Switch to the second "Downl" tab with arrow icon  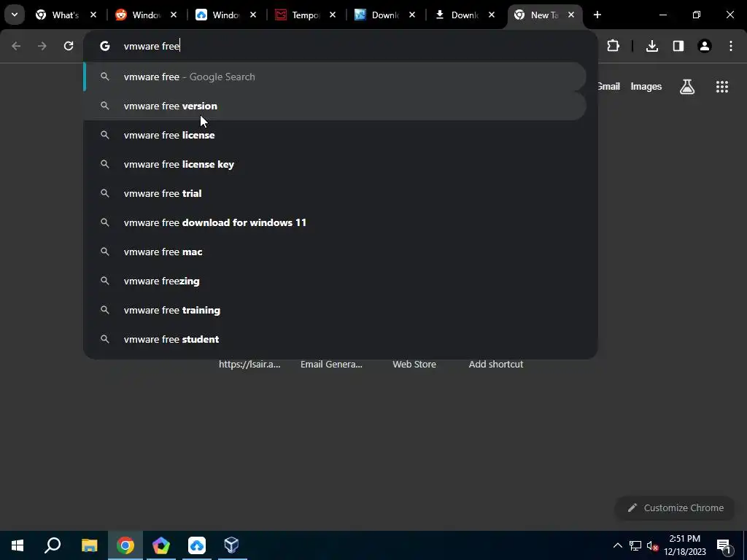pyautogui.click(x=465, y=15)
